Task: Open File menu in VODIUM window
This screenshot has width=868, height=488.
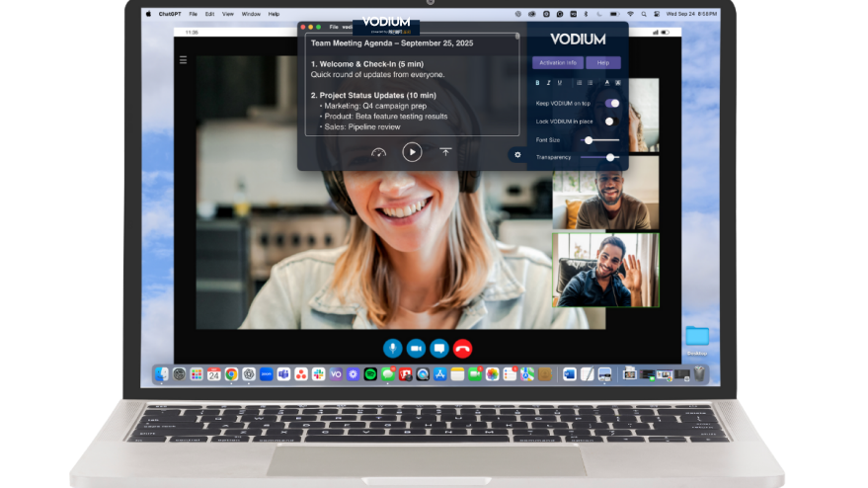Action: pyautogui.click(x=334, y=27)
